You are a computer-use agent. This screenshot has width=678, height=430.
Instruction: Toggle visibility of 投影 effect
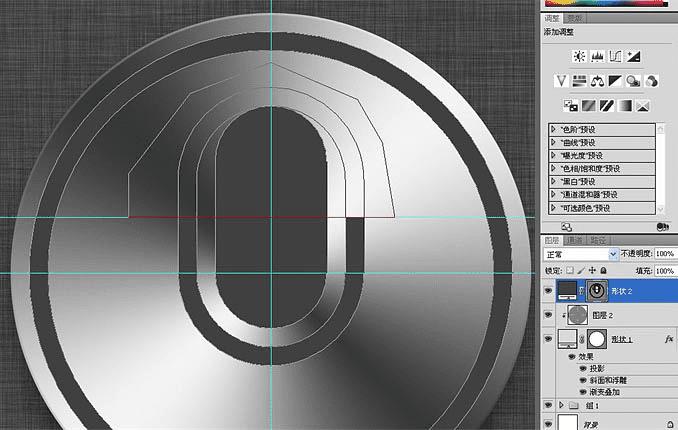583,369
